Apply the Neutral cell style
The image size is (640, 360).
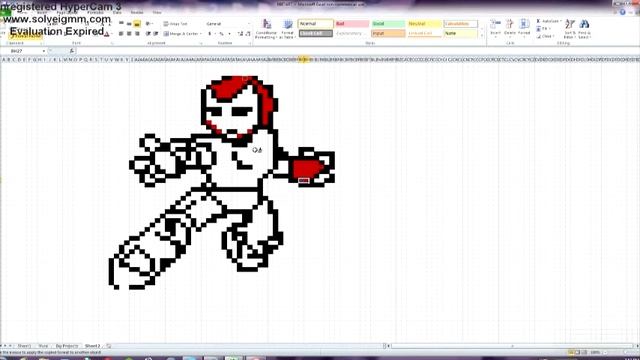pyautogui.click(x=424, y=24)
